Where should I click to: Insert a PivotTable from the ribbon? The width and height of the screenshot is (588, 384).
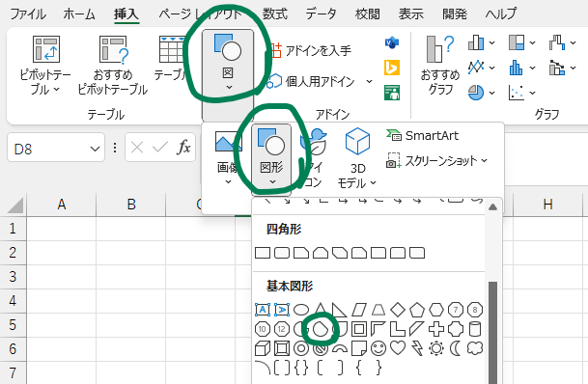[45, 66]
